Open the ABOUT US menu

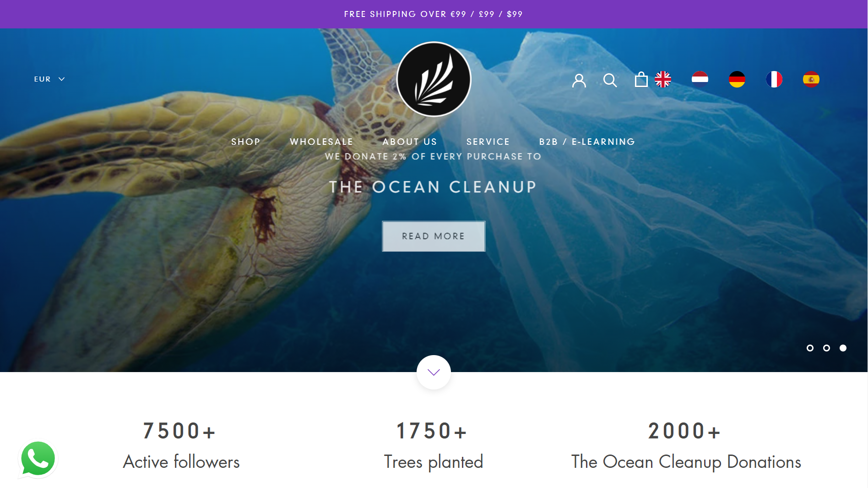click(410, 142)
